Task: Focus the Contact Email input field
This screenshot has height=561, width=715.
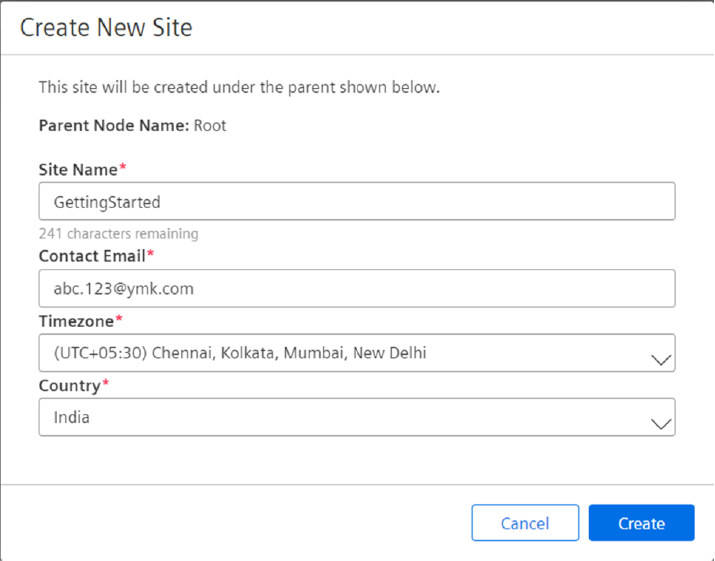Action: [x=357, y=288]
